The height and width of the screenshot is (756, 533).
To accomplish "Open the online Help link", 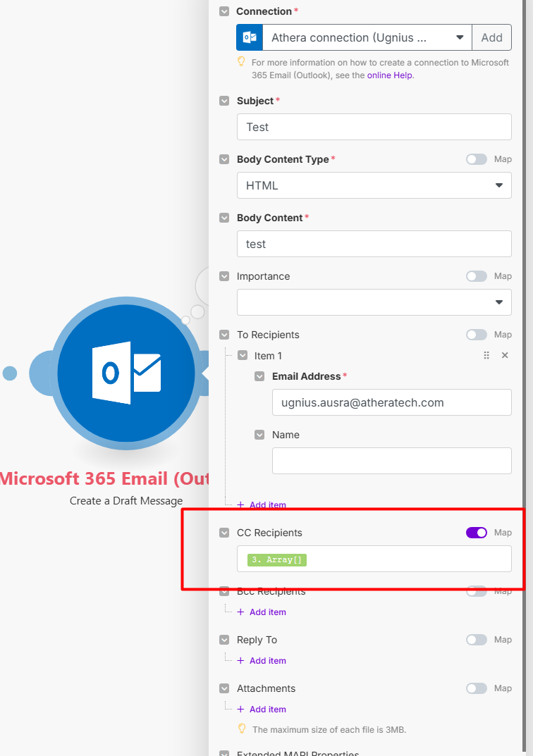I will (390, 75).
